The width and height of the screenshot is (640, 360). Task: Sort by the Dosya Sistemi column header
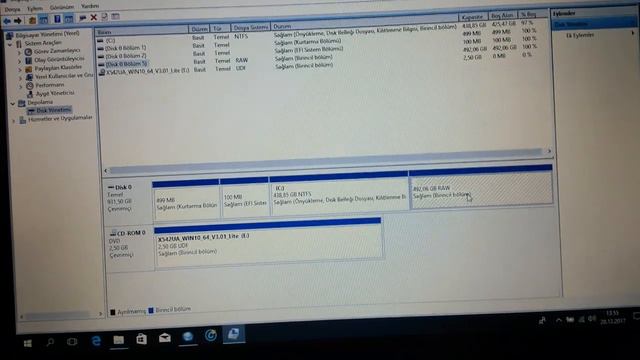251,27
